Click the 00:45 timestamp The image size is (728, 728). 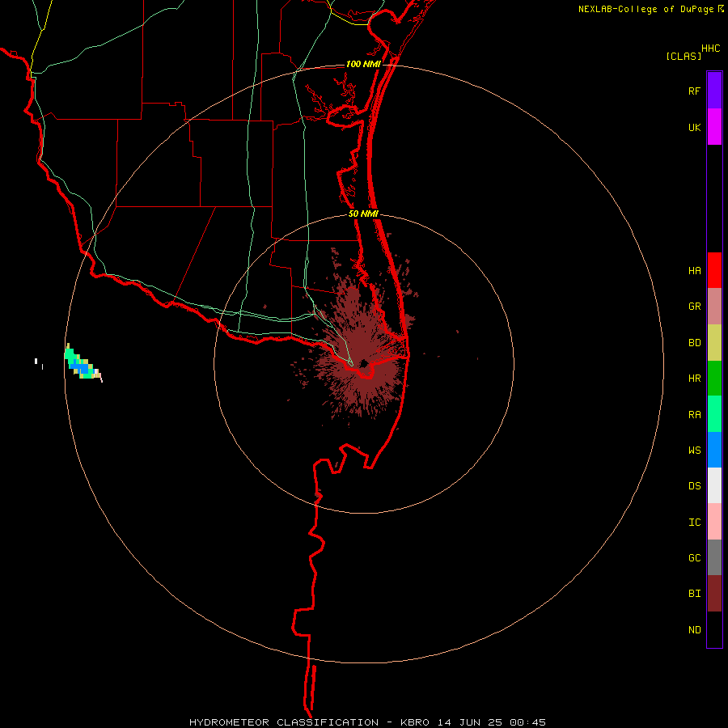[x=527, y=722]
